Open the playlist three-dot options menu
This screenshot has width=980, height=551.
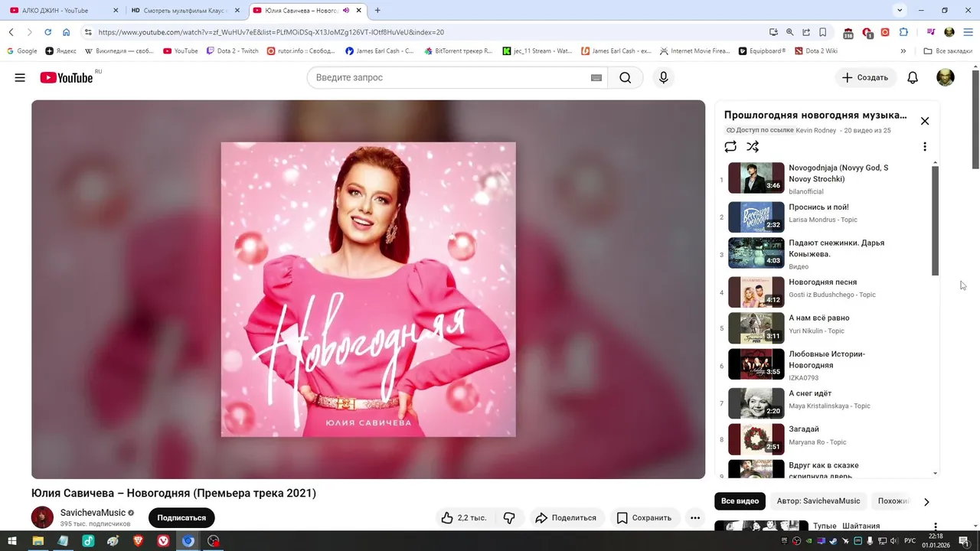click(x=925, y=146)
